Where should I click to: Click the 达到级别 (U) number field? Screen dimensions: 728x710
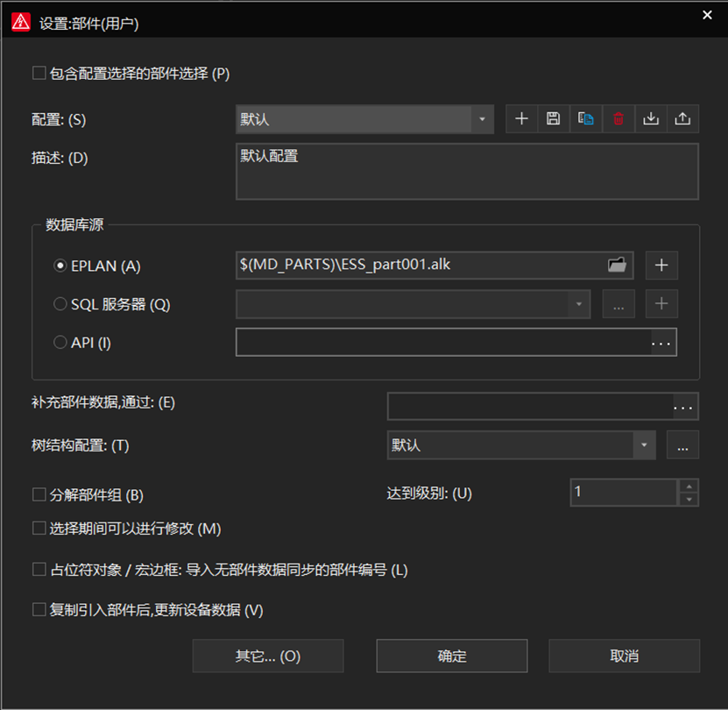coord(624,492)
